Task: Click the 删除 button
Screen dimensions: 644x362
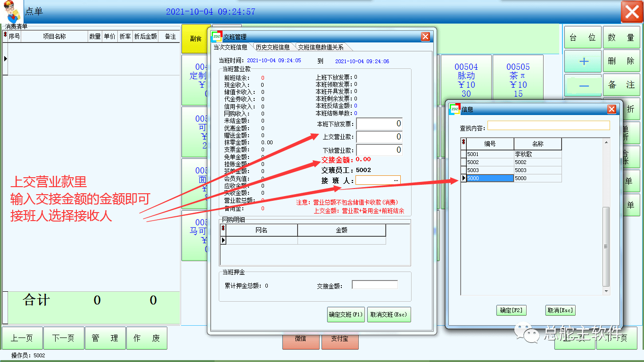Action: point(621,61)
